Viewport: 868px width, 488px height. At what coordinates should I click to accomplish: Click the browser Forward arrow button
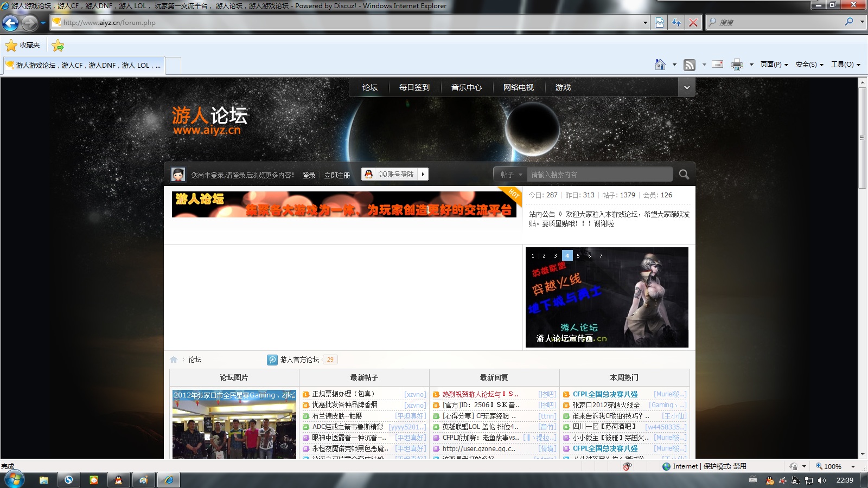pos(29,23)
